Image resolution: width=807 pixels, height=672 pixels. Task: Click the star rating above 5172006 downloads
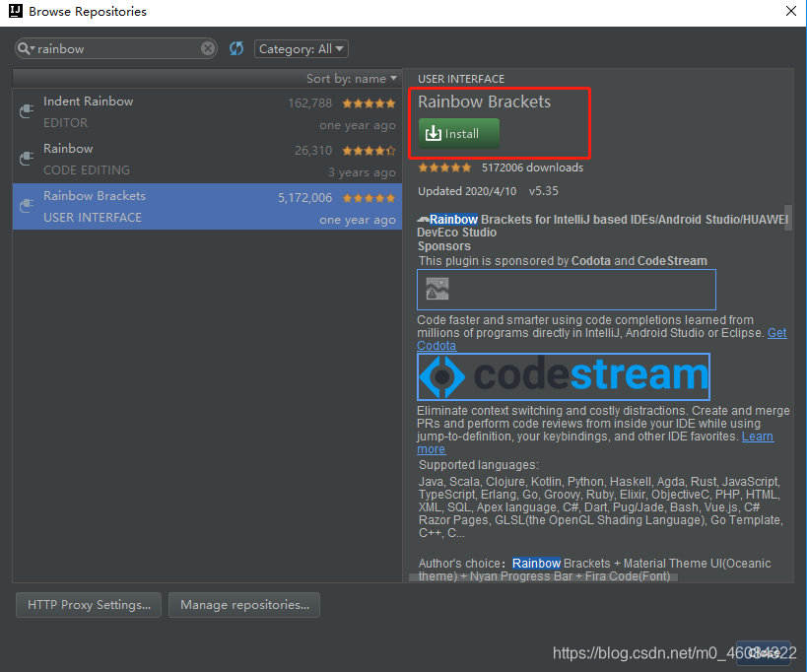click(x=444, y=168)
